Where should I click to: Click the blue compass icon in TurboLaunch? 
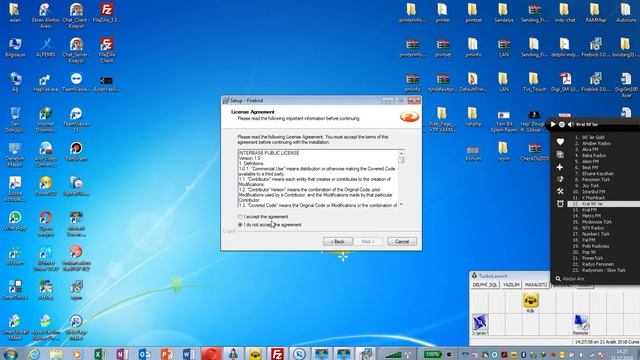(x=480, y=322)
